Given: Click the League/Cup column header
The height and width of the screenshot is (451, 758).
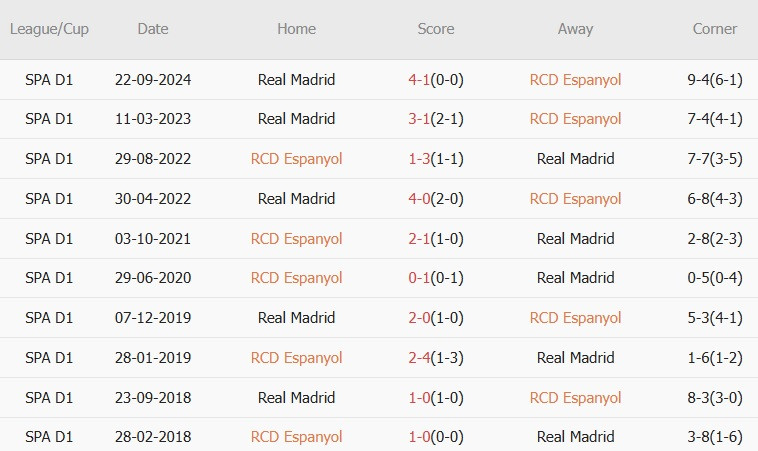Looking at the screenshot, I should 49,29.
